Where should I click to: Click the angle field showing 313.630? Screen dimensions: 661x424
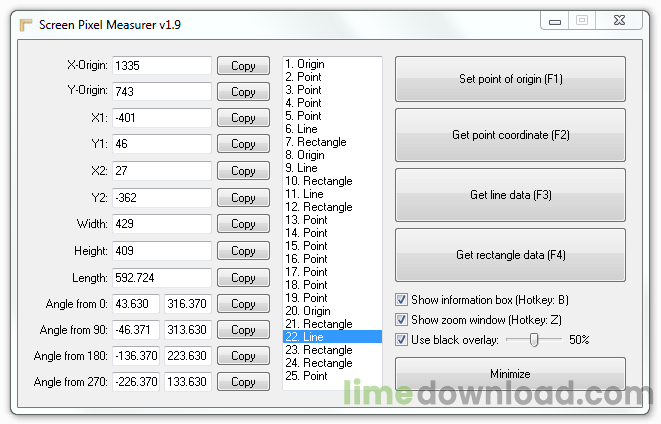tap(188, 330)
